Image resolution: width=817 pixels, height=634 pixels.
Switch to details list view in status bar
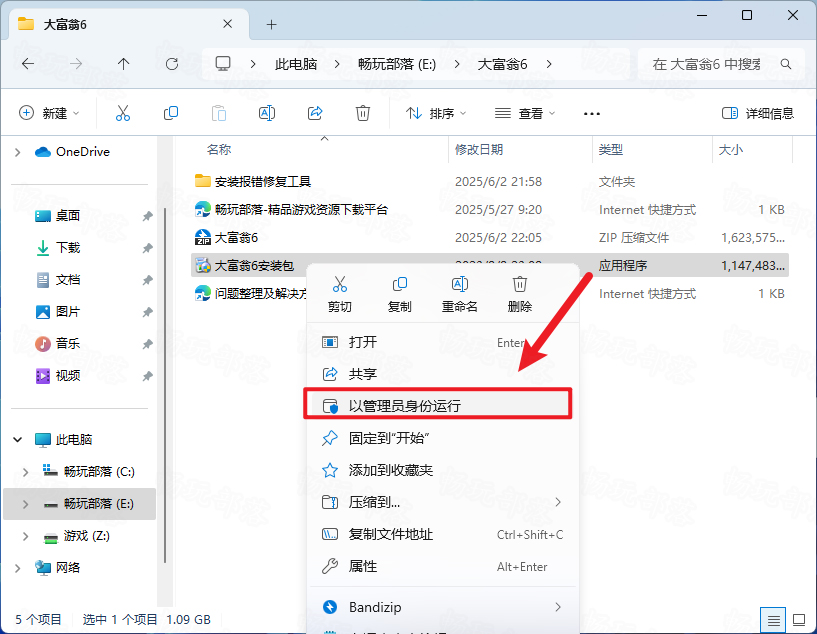click(773, 620)
